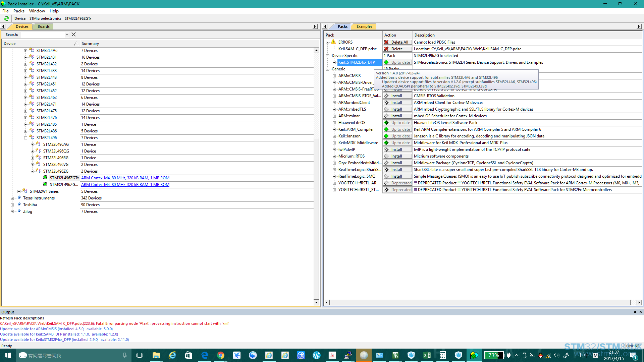
Task: Open the device search dropdown arrow
Action: point(67,35)
